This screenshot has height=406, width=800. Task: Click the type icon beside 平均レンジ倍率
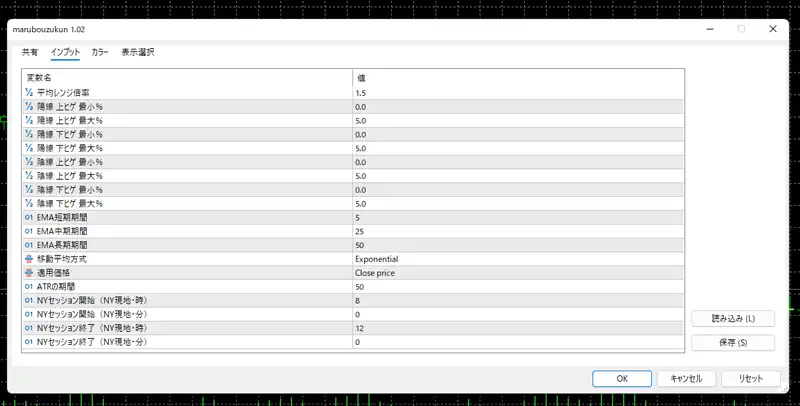pos(29,93)
